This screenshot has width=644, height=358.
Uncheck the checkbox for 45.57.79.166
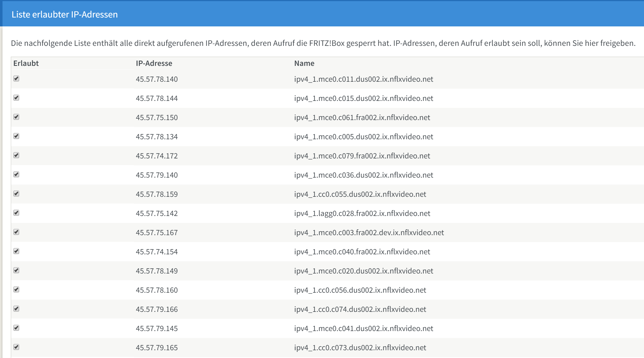point(16,309)
